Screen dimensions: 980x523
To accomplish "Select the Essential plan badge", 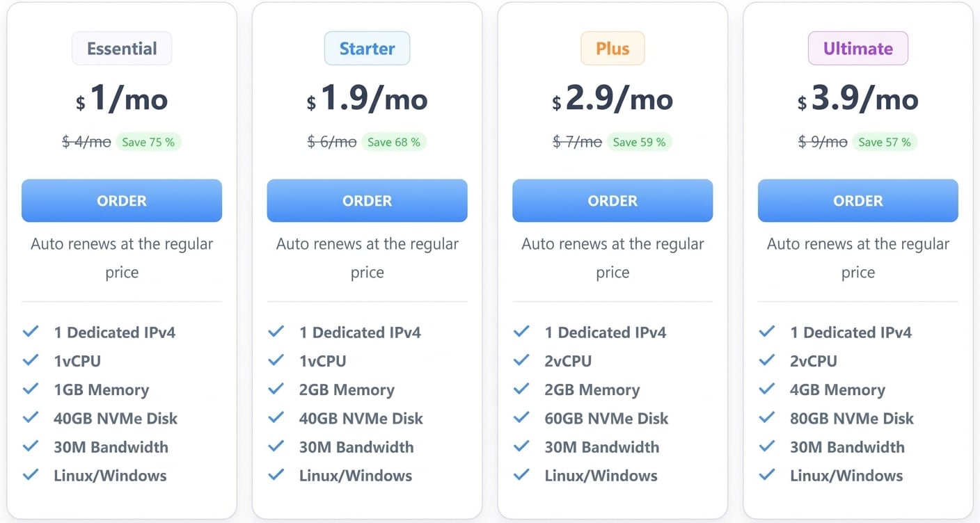I will point(121,48).
